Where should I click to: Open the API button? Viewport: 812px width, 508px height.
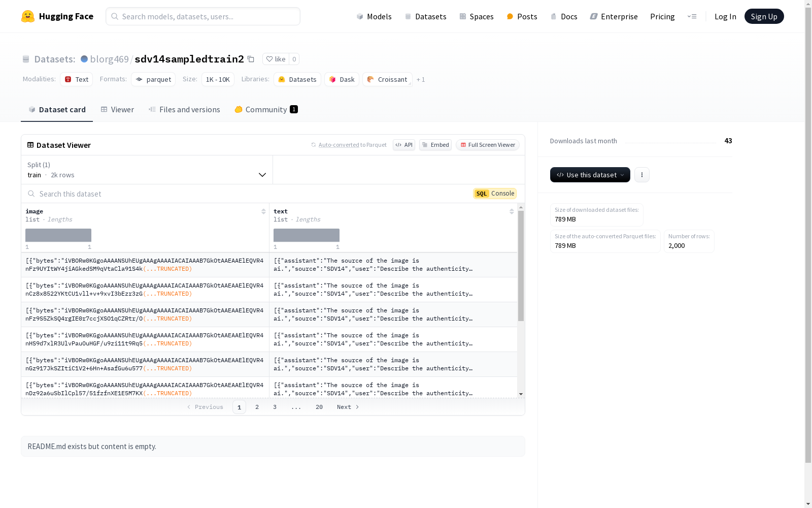[404, 145]
